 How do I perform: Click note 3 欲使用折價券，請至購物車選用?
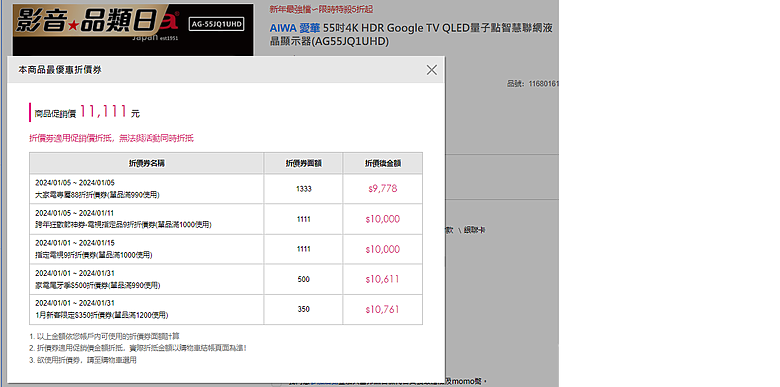[x=83, y=360]
